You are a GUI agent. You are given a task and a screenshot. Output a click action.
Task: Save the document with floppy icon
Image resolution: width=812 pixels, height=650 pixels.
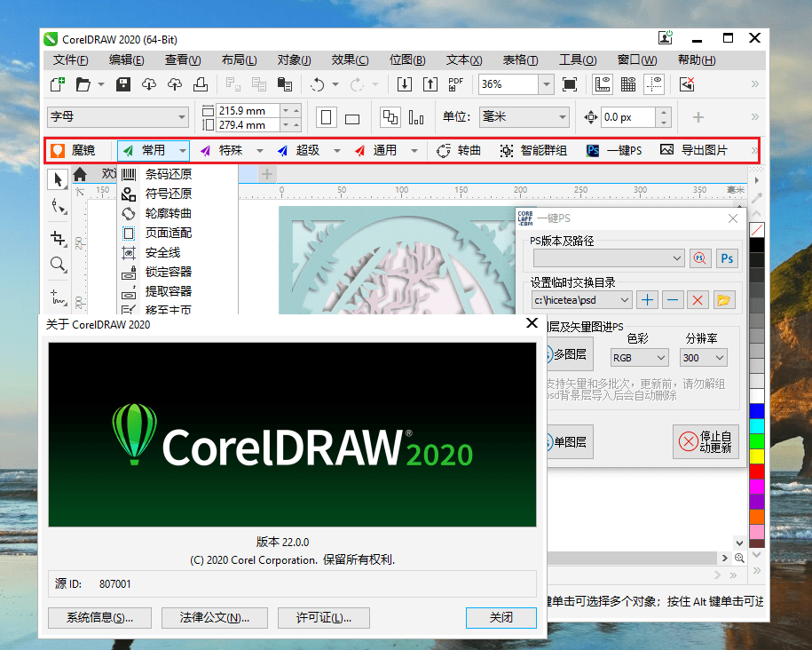tap(123, 84)
